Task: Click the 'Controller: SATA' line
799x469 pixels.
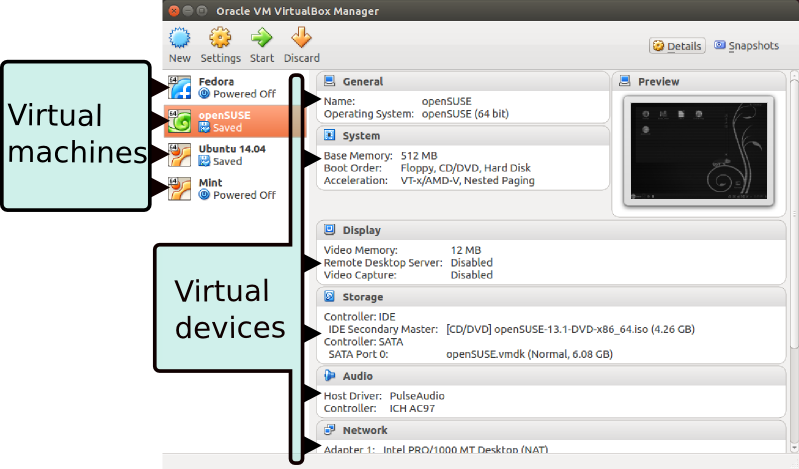Action: coord(363,342)
